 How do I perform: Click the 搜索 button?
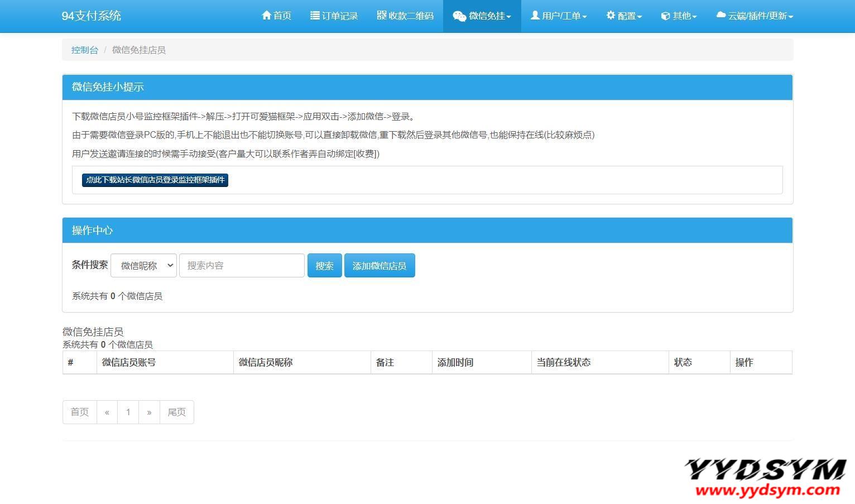click(324, 266)
